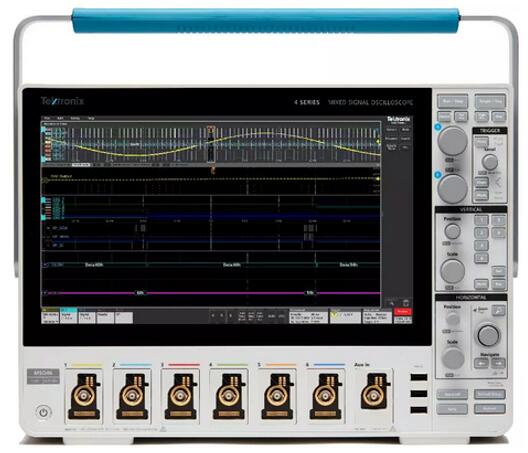
Task: Tap the trash icon on the display
Action: [406, 302]
